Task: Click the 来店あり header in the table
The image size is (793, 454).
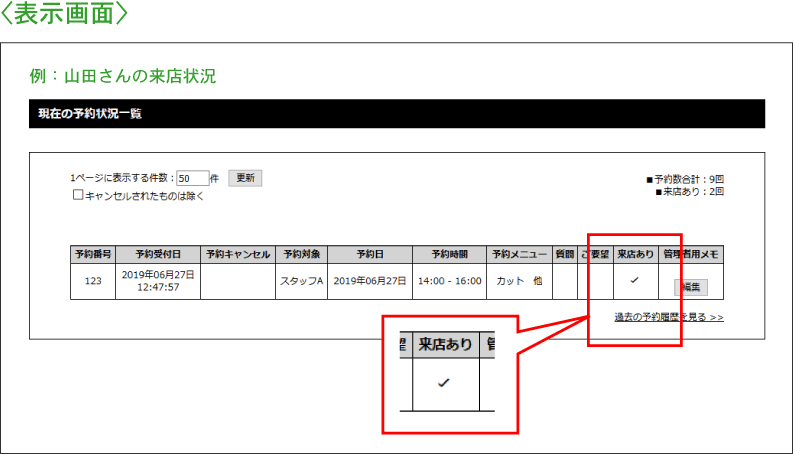Action: click(x=635, y=254)
